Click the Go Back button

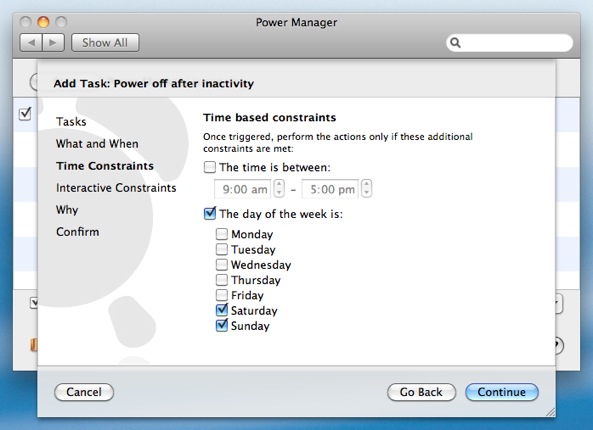point(421,392)
